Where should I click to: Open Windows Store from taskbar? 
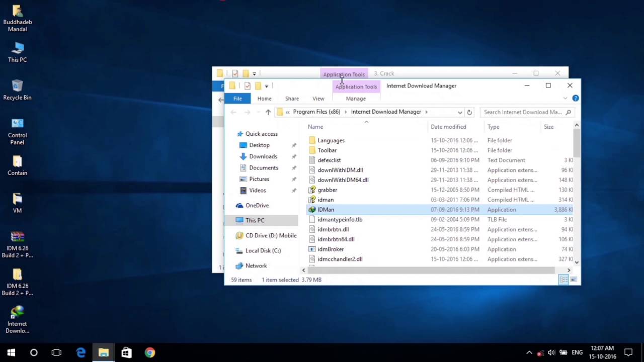126,352
